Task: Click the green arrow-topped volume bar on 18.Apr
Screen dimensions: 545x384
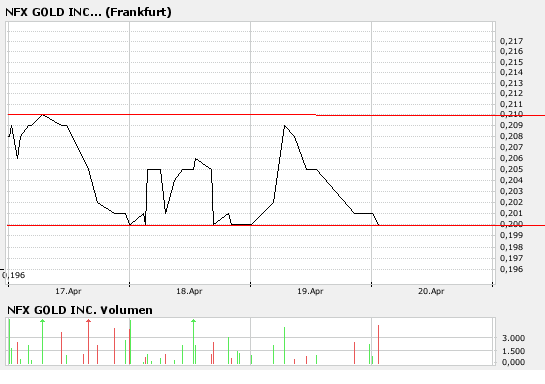Action: [x=194, y=342]
